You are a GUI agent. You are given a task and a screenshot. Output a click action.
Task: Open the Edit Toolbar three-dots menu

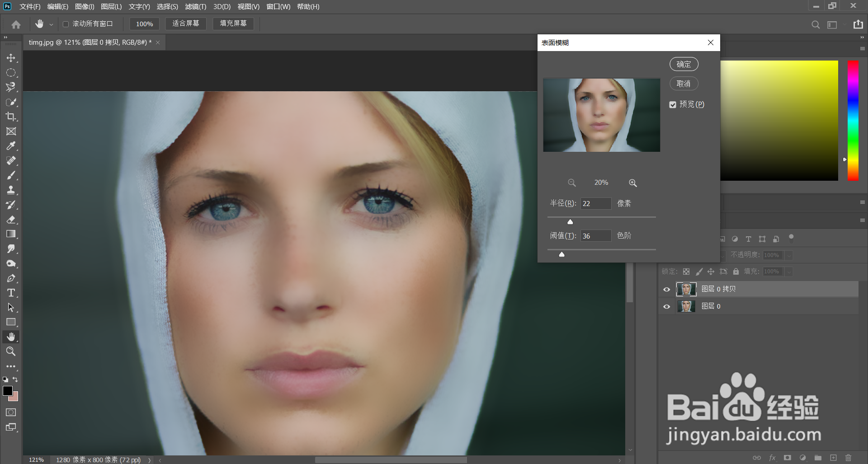tap(11, 366)
